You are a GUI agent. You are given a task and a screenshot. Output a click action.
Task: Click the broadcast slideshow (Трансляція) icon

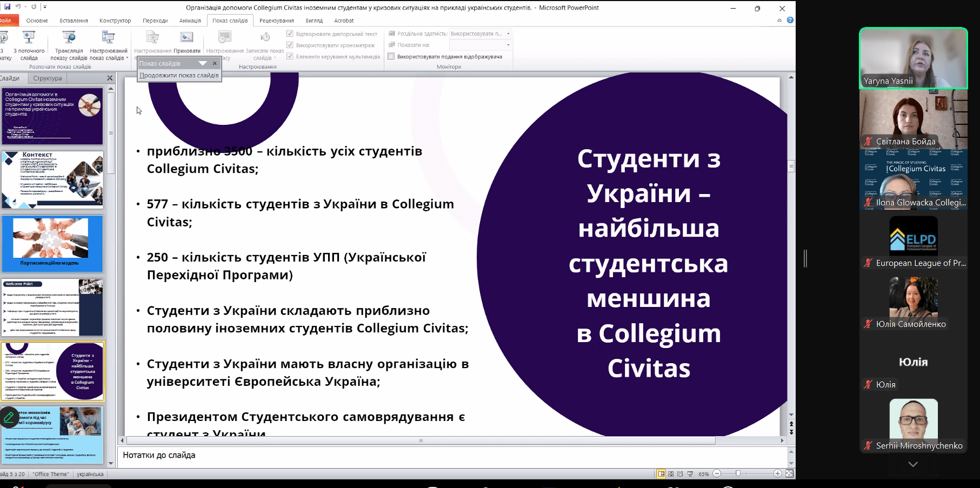click(x=69, y=38)
